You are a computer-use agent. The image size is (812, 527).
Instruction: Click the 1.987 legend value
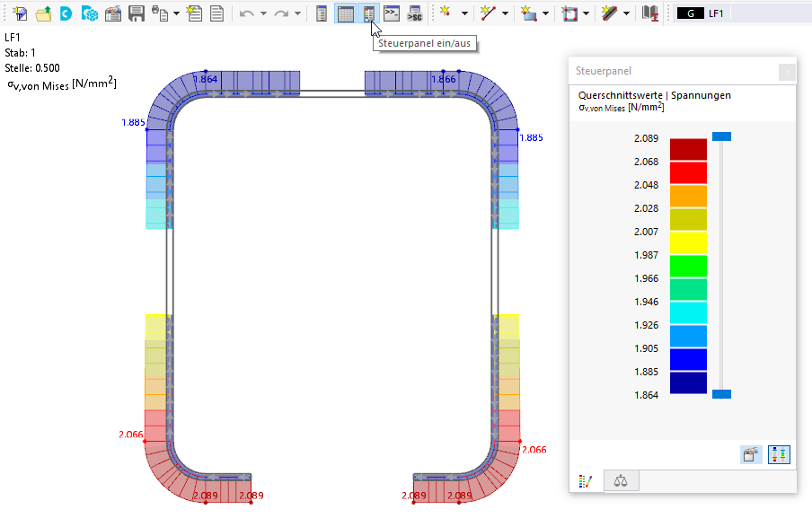coord(646,255)
